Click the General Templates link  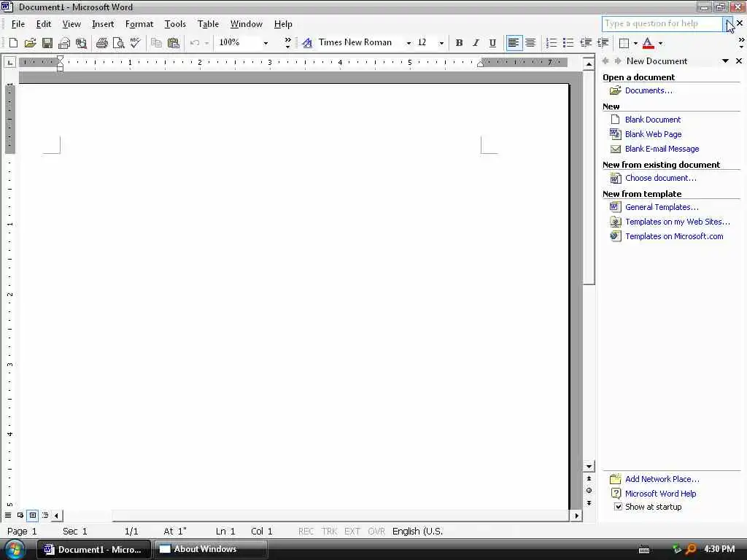click(x=662, y=207)
